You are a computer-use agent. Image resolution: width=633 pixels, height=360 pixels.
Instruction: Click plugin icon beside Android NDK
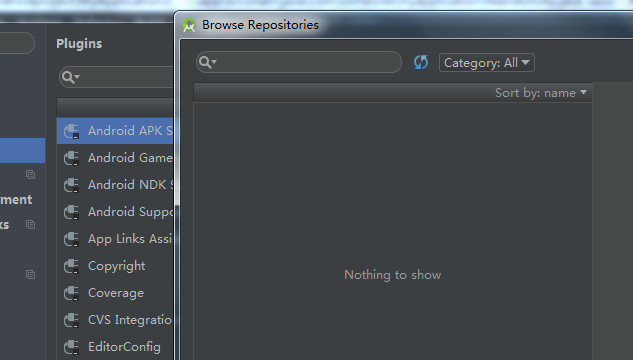[71, 185]
